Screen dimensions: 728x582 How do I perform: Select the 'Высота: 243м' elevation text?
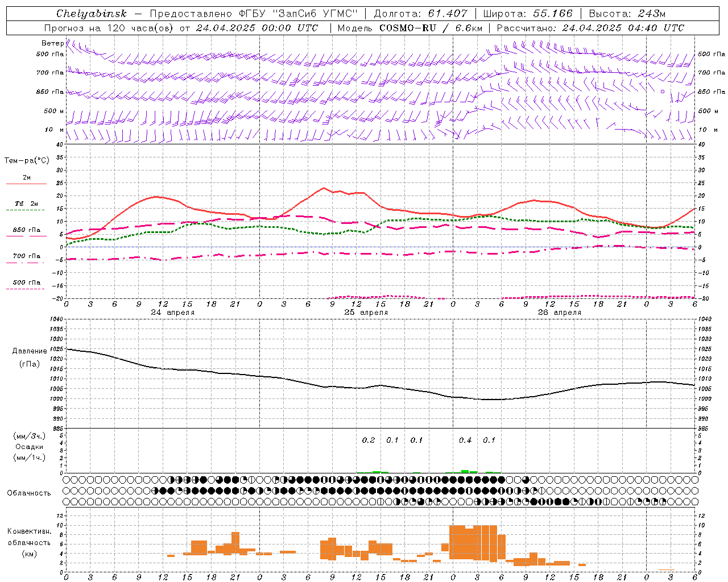[627, 14]
